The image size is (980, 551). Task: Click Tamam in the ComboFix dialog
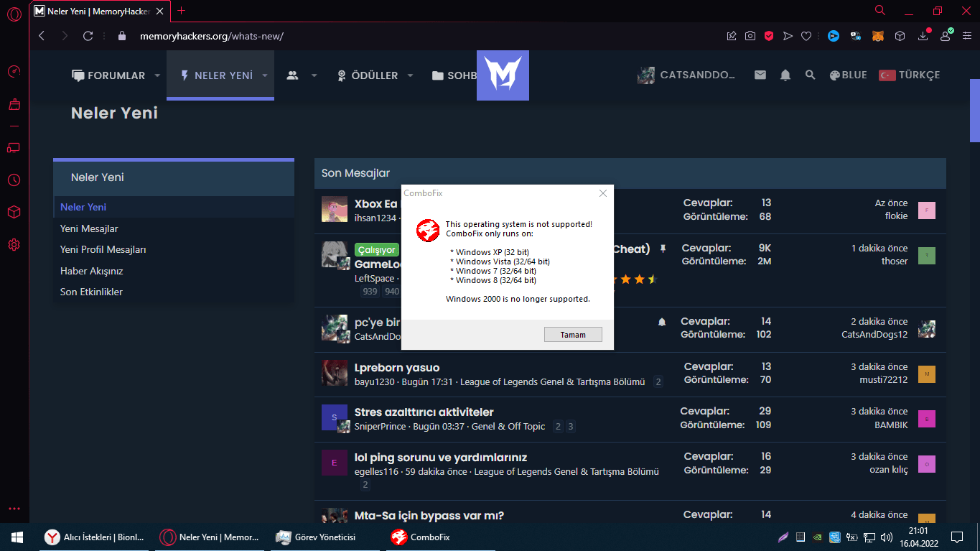[573, 335]
